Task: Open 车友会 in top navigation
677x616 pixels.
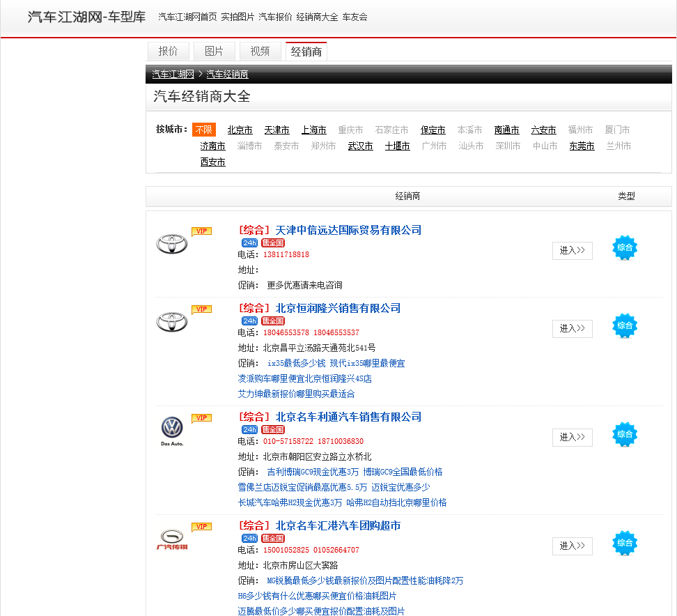Action: click(x=355, y=17)
